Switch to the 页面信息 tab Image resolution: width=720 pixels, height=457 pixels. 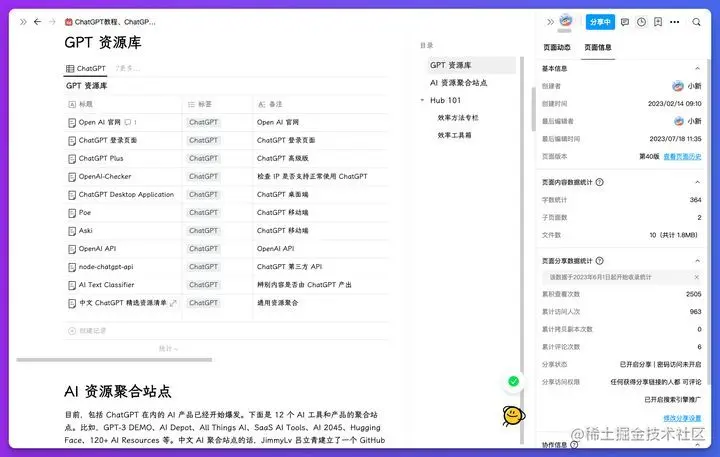pyautogui.click(x=597, y=47)
